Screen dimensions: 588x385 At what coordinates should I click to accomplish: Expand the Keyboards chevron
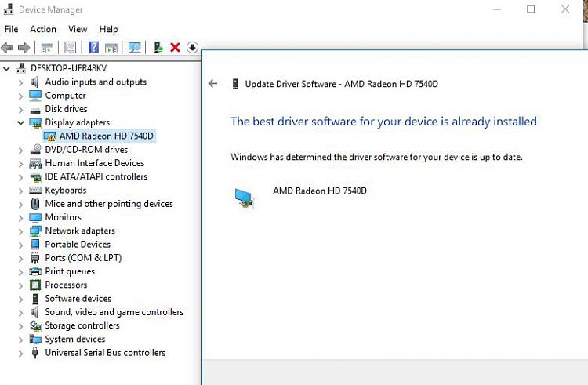pos(20,191)
